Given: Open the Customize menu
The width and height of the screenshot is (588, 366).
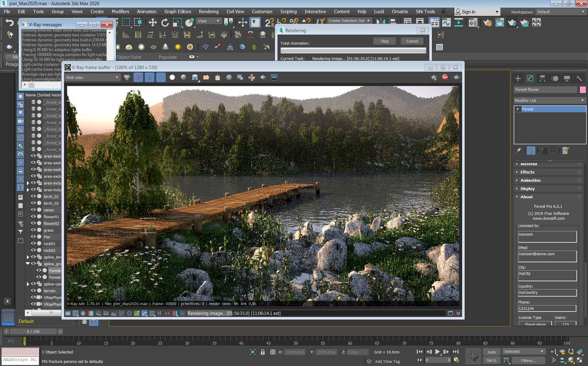Looking at the screenshot, I should (x=262, y=11).
